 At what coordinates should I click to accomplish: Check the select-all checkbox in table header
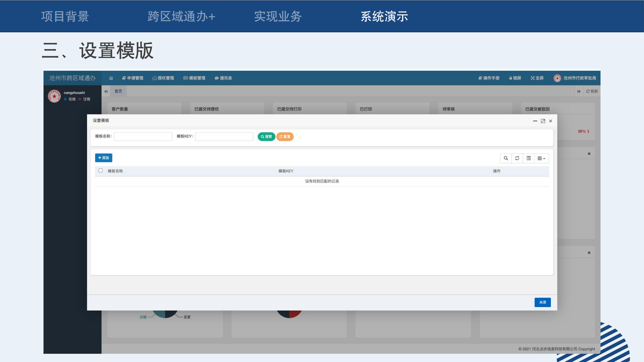pos(101,170)
